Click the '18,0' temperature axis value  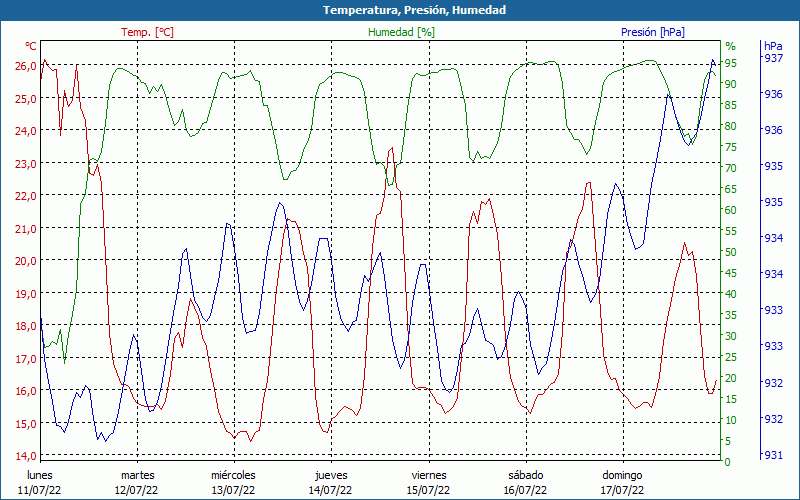pos(26,326)
